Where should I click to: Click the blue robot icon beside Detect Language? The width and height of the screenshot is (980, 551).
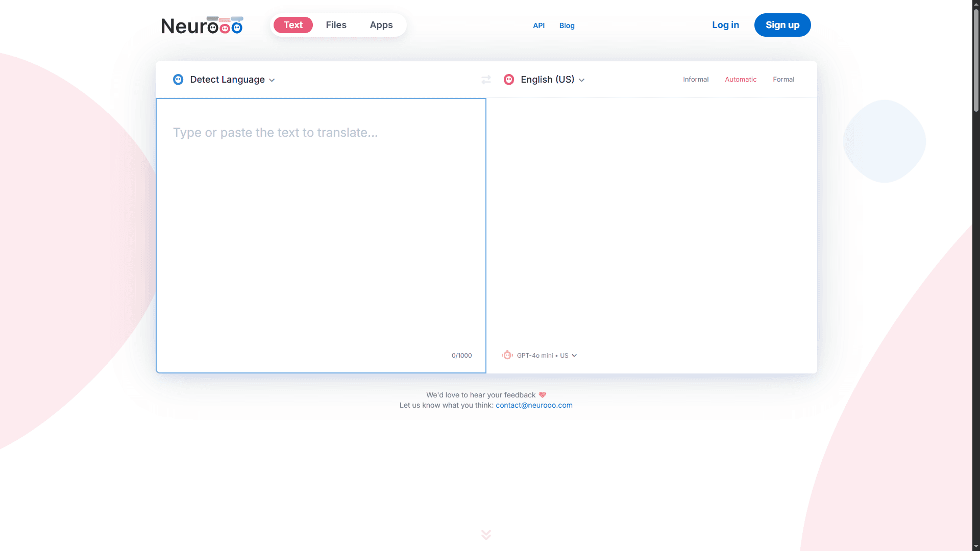point(178,80)
